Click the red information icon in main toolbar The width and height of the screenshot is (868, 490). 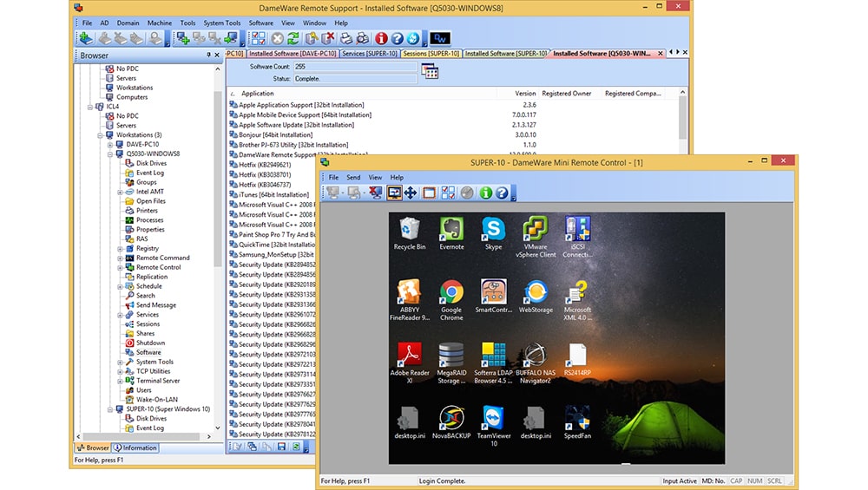tap(381, 38)
